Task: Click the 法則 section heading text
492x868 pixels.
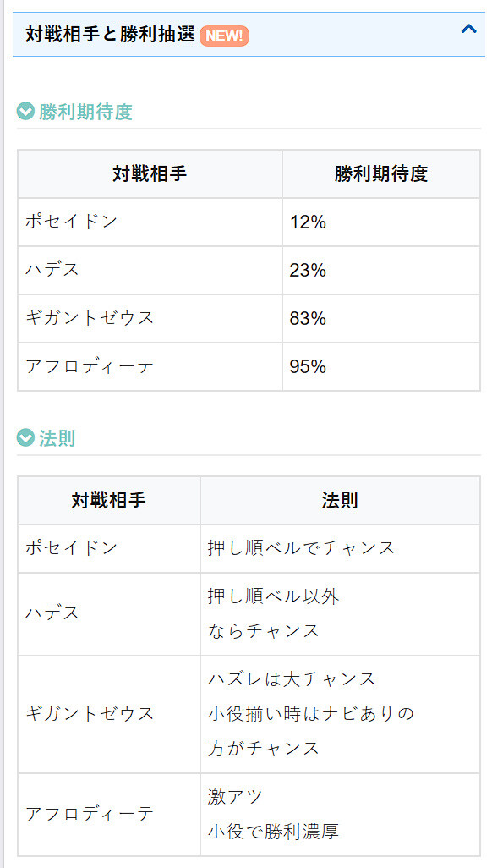Action: tap(57, 438)
